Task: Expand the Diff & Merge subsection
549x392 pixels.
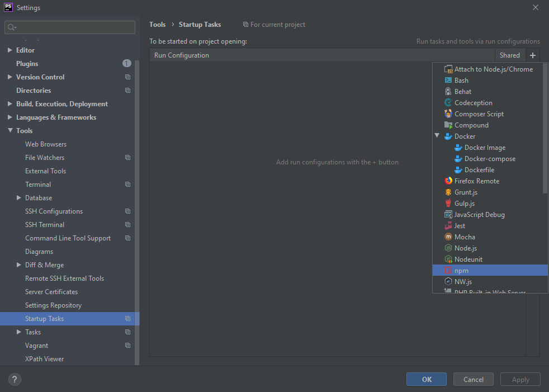Action: click(19, 265)
